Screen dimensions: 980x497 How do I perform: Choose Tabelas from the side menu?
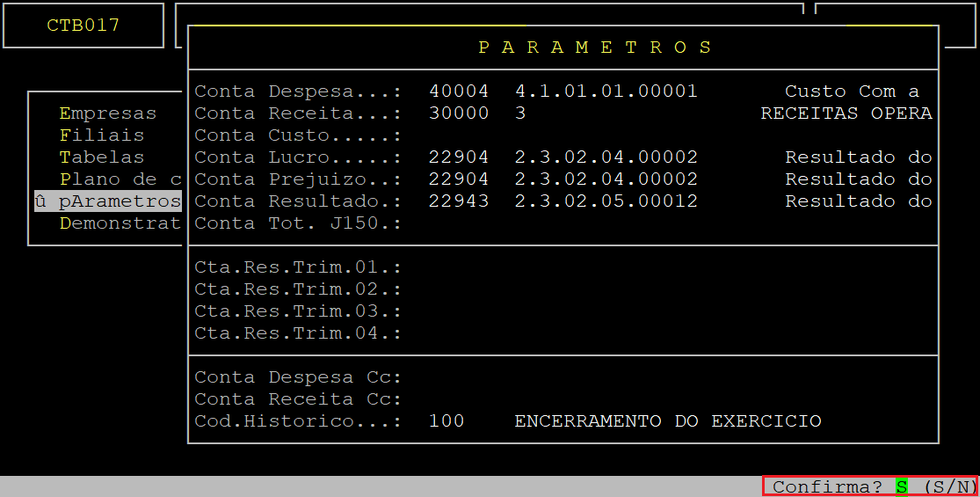(x=101, y=157)
